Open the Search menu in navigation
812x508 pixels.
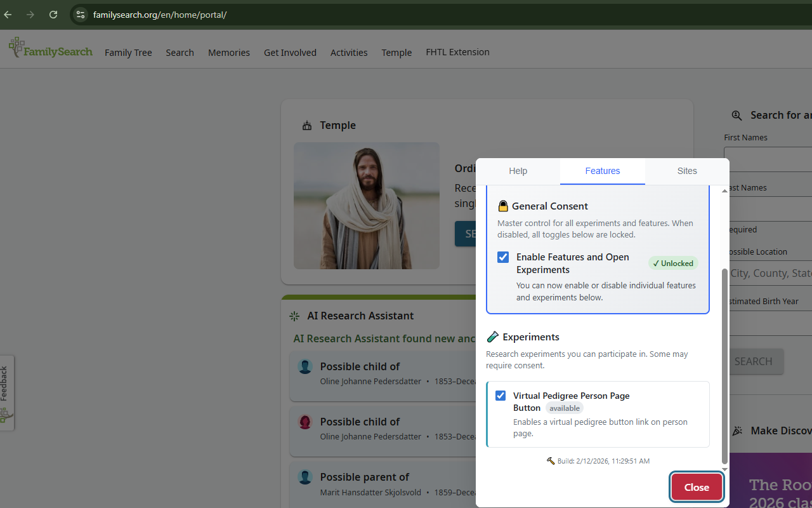(x=180, y=53)
